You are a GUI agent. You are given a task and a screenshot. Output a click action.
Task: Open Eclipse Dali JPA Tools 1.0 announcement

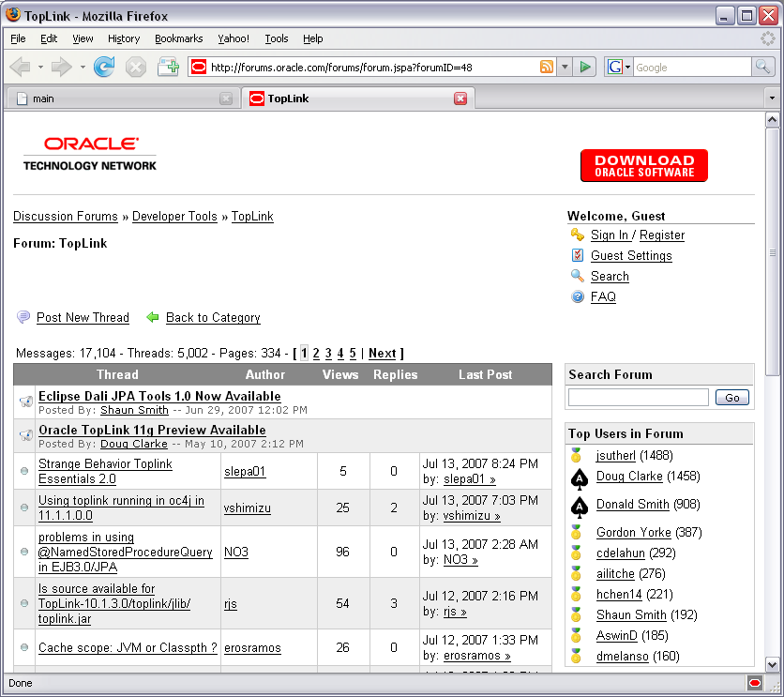click(x=159, y=396)
